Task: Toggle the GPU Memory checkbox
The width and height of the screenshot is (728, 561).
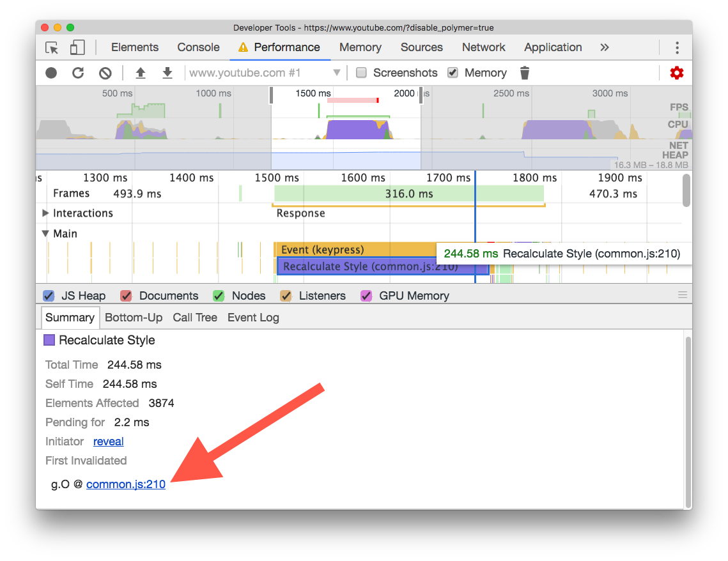Action: click(x=366, y=296)
